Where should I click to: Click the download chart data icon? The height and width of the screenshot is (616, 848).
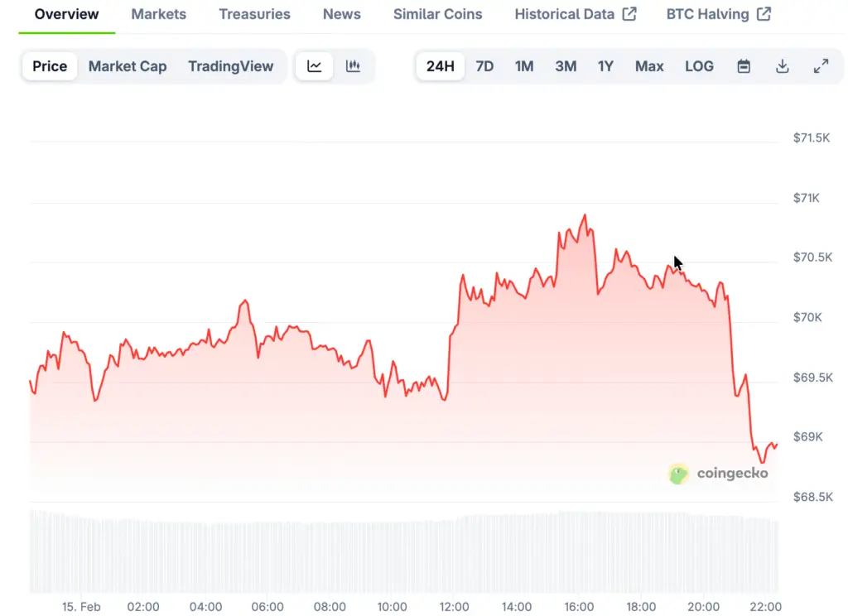pyautogui.click(x=782, y=66)
